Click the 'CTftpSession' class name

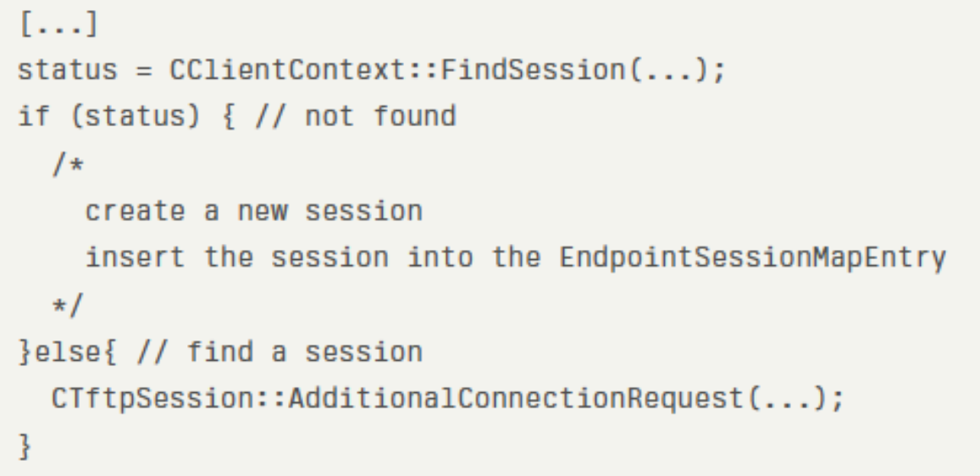pos(152,399)
